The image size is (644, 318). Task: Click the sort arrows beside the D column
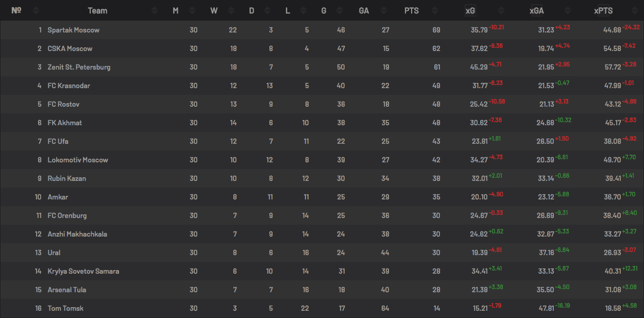coord(266,10)
